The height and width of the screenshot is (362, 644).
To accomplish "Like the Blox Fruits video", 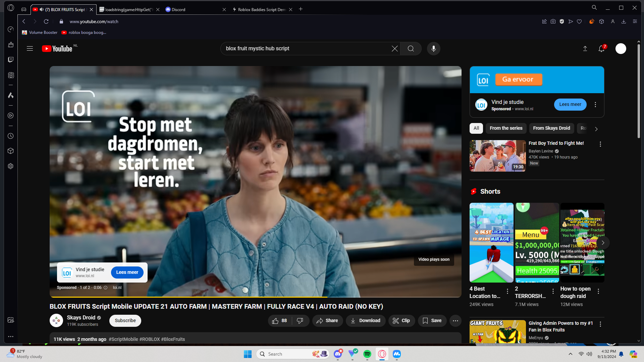I will [280, 321].
